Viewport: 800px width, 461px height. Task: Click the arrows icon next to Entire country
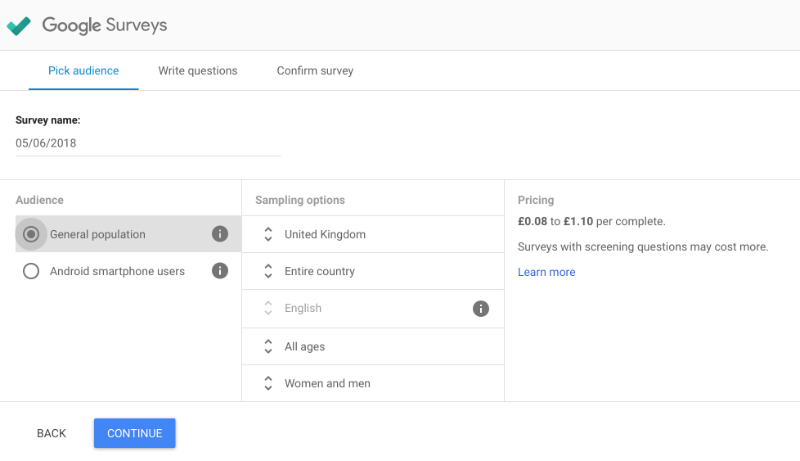pos(268,271)
